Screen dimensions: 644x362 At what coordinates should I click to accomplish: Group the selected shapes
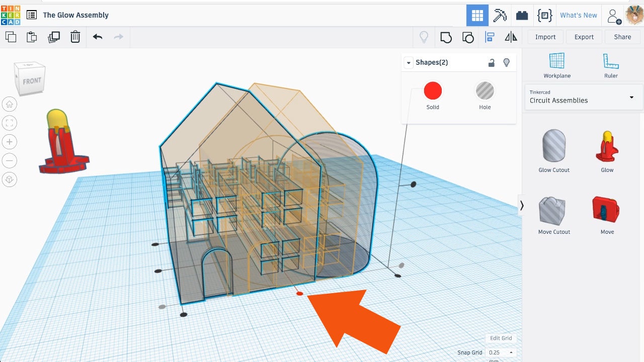tap(446, 37)
